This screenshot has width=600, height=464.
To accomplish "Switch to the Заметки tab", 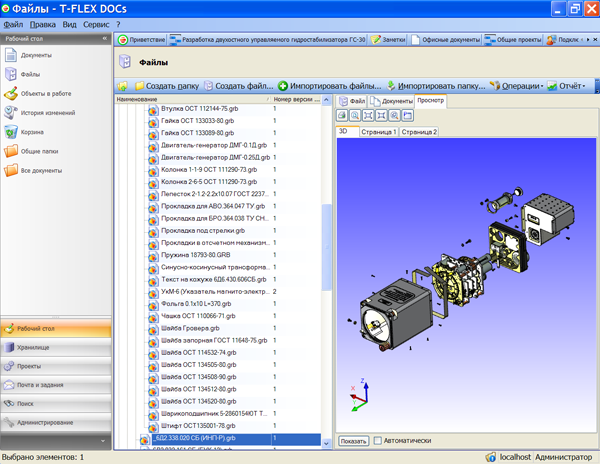I will 388,39.
